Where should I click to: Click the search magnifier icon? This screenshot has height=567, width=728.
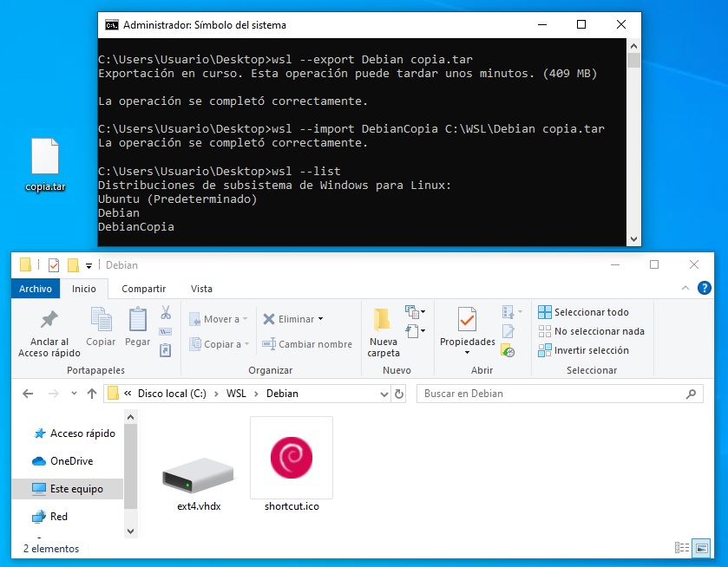pos(691,394)
